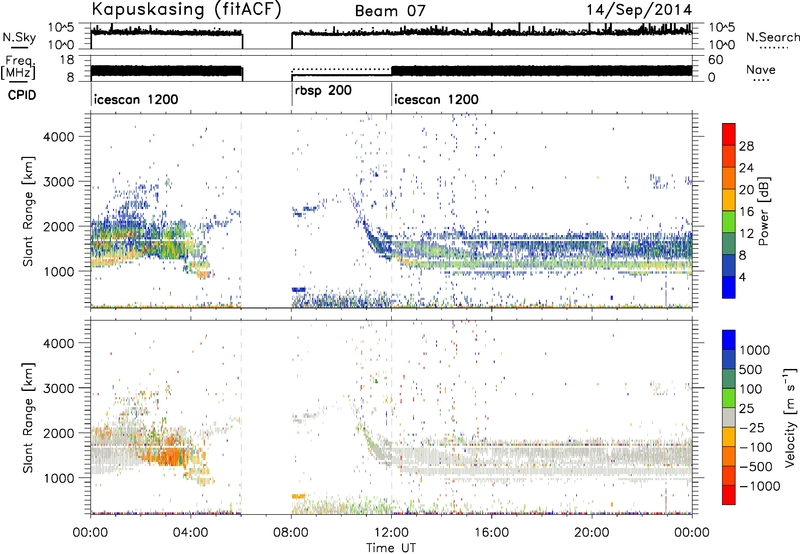Click the '08:00' time axis label
The height and width of the screenshot is (554, 800).
coord(291,533)
